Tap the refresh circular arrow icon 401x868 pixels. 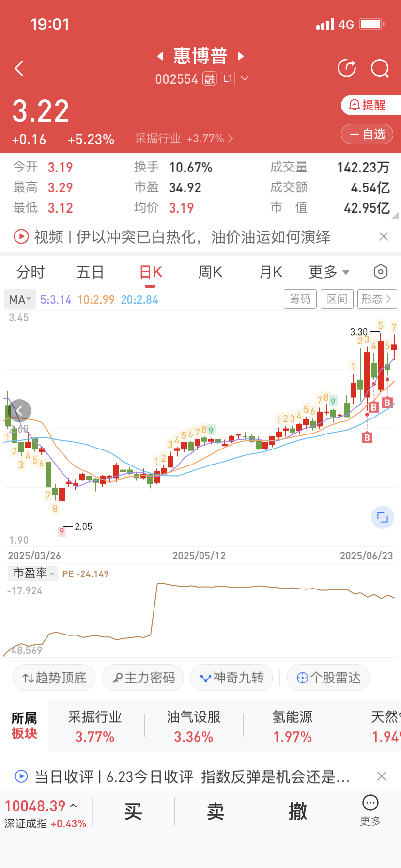(347, 68)
